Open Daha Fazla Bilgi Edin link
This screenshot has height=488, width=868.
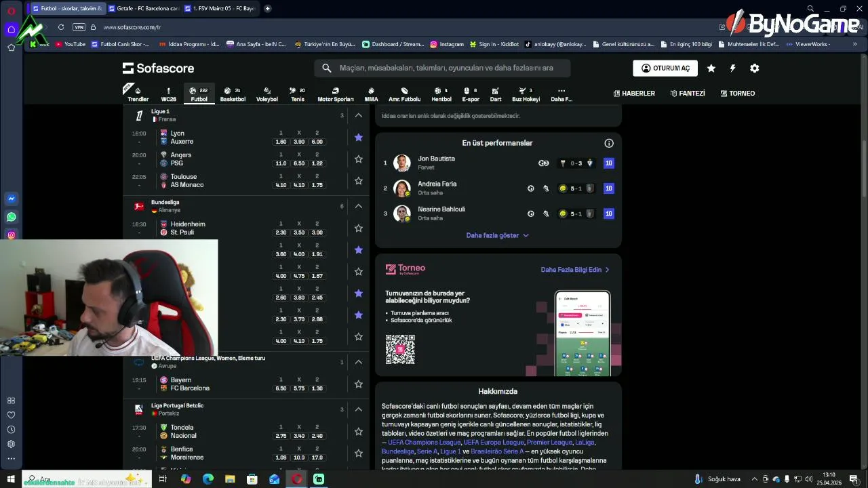coord(575,270)
